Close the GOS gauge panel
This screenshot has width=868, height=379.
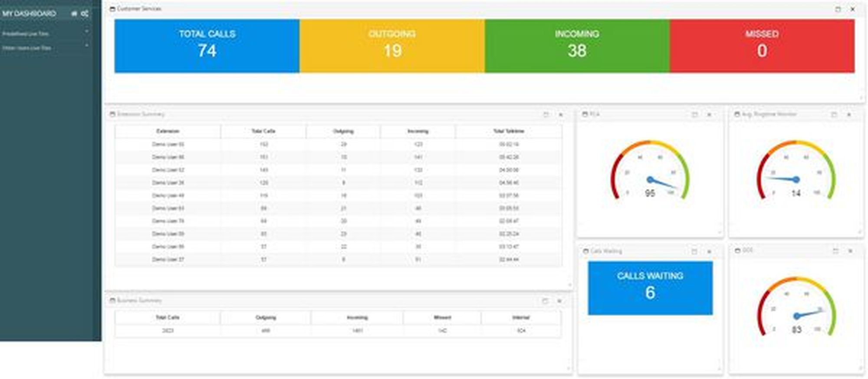[x=850, y=251]
